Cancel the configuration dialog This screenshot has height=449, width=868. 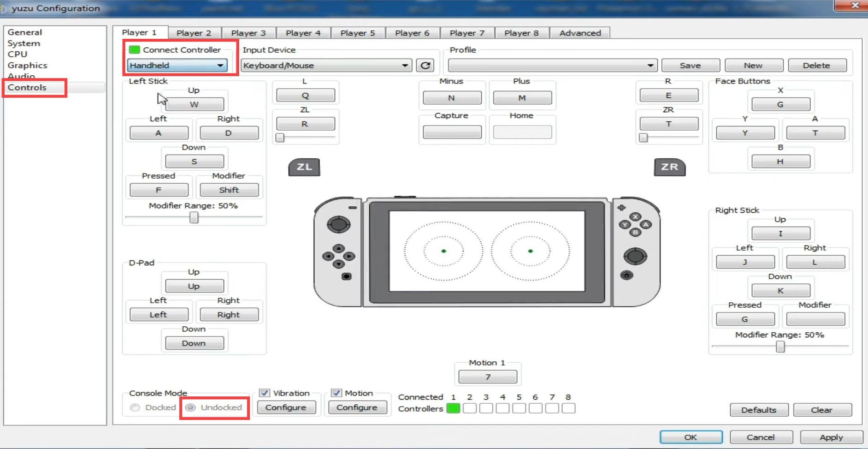[x=761, y=437]
